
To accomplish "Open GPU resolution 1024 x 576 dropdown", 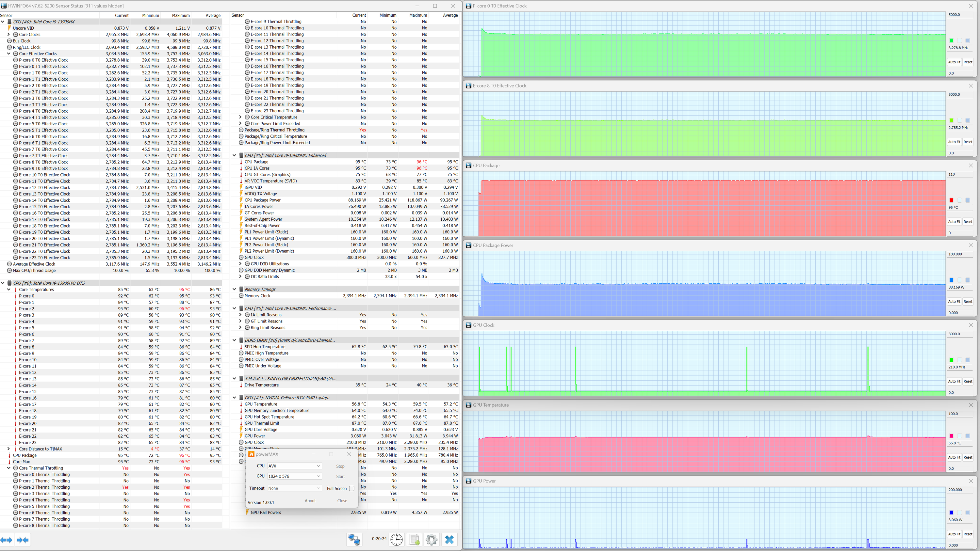I will pos(294,476).
